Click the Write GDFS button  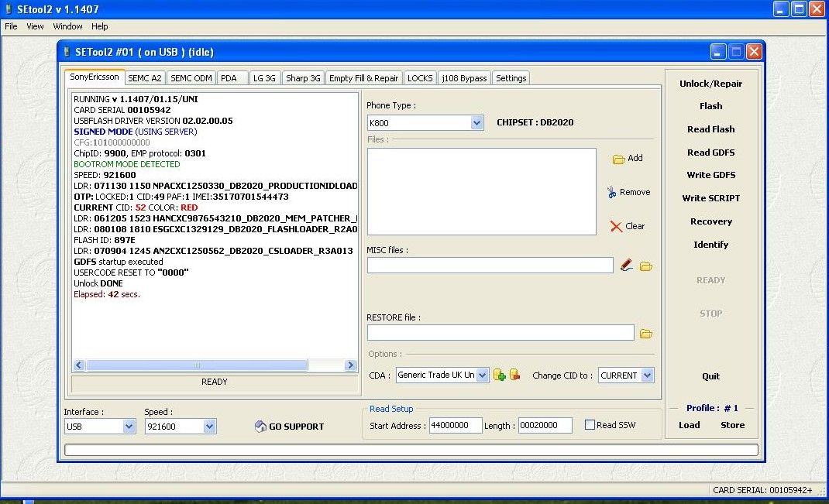pos(710,175)
